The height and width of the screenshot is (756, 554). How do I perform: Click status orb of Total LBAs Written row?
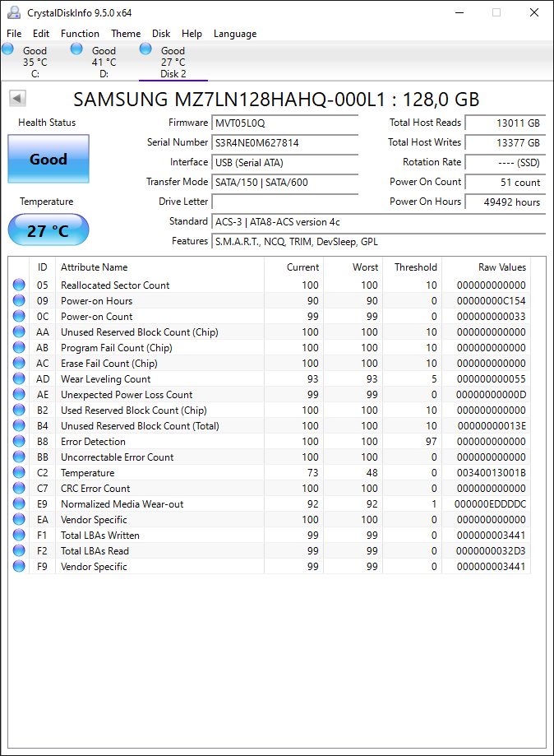click(19, 535)
